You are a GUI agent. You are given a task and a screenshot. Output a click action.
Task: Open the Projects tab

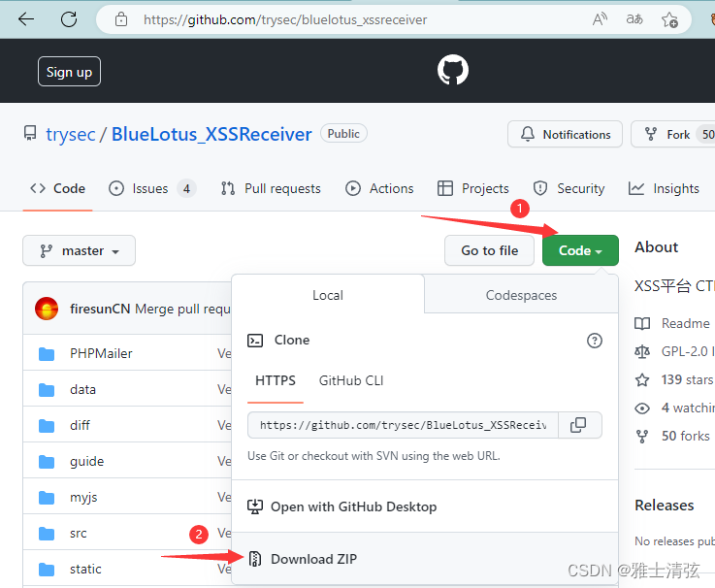click(x=472, y=188)
